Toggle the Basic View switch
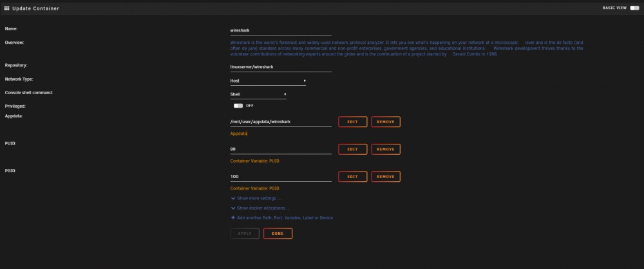 point(634,8)
